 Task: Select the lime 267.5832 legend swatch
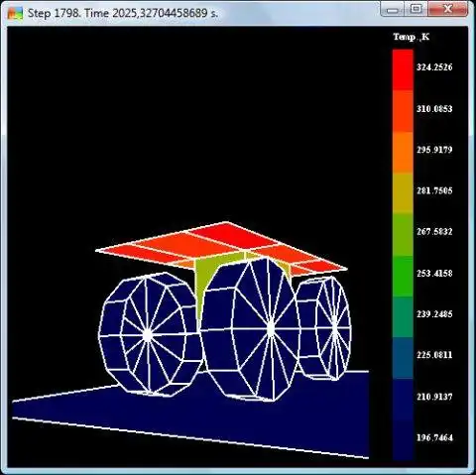[x=403, y=235]
